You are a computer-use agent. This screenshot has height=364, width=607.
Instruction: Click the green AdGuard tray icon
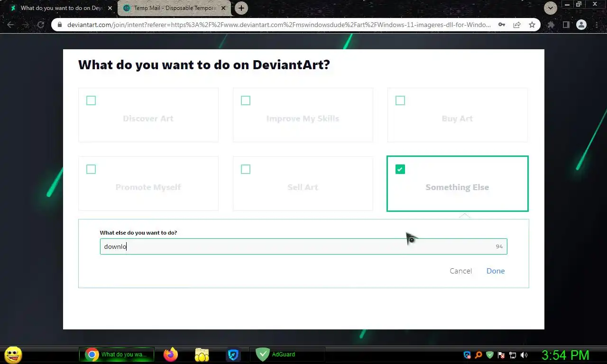pyautogui.click(x=490, y=355)
